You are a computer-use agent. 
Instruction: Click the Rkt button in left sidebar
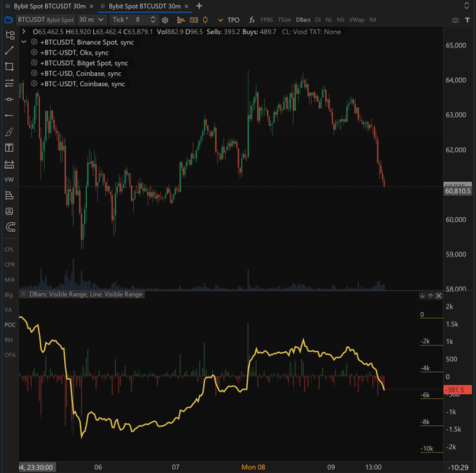point(9,340)
